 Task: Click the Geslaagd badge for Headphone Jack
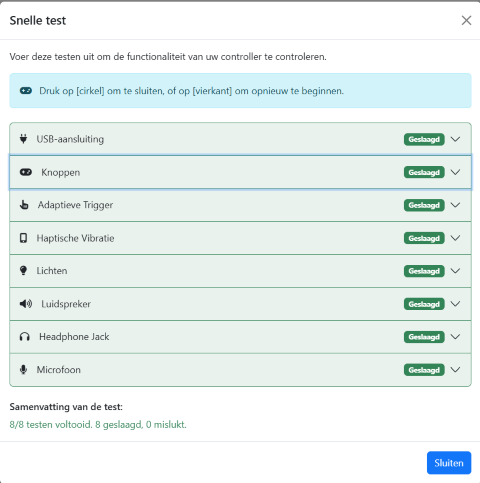(x=424, y=337)
